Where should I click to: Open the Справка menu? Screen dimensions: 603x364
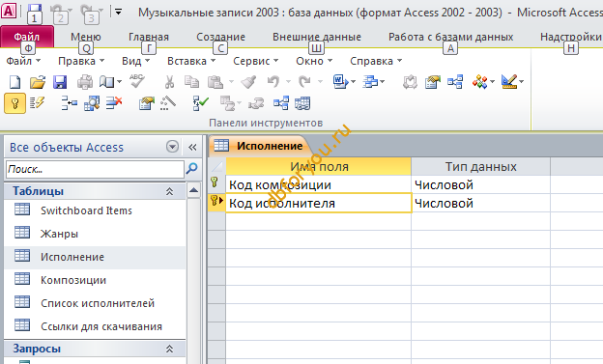coord(376,61)
